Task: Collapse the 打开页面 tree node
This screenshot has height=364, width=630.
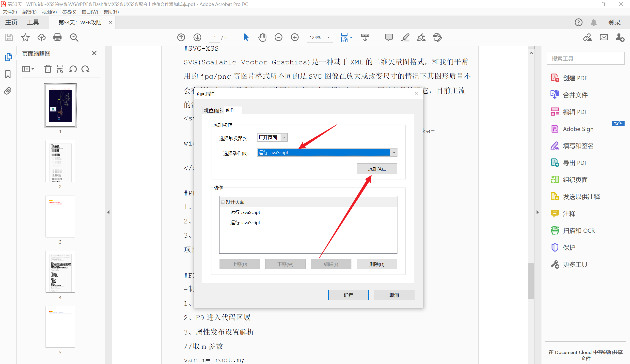Action: tap(222, 202)
